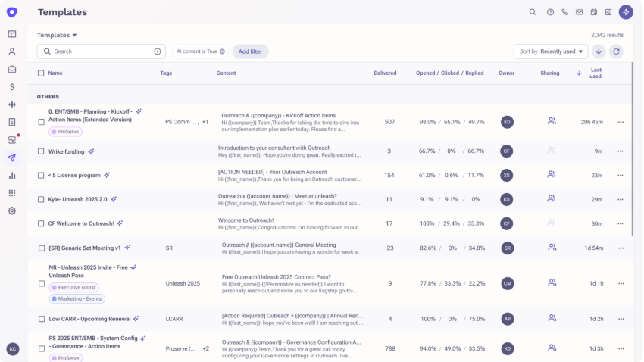
Task: Check the PS 2025 ENT/SMB System Config row
Action: click(42, 348)
